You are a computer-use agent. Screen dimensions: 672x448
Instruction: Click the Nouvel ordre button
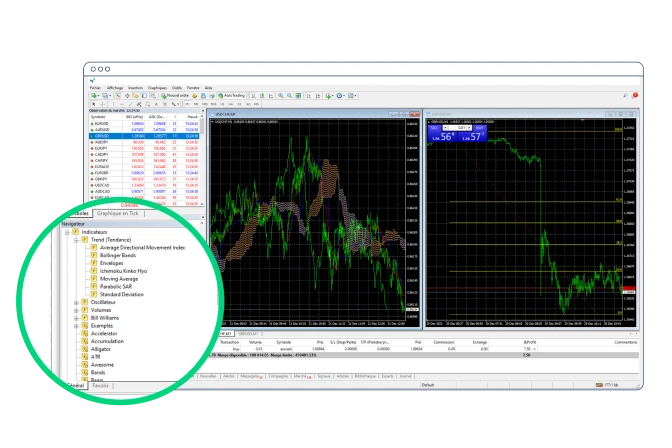coord(175,96)
